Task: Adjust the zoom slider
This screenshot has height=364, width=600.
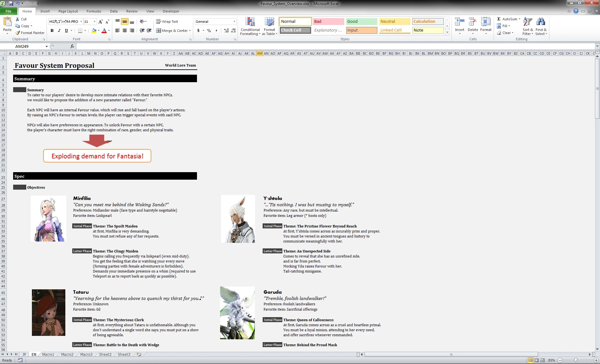Action: [x=576, y=360]
